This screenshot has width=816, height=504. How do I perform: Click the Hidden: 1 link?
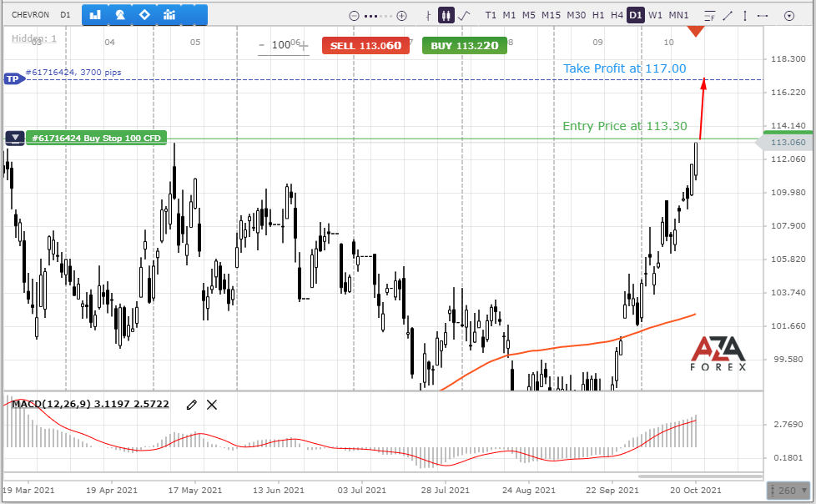tap(34, 38)
